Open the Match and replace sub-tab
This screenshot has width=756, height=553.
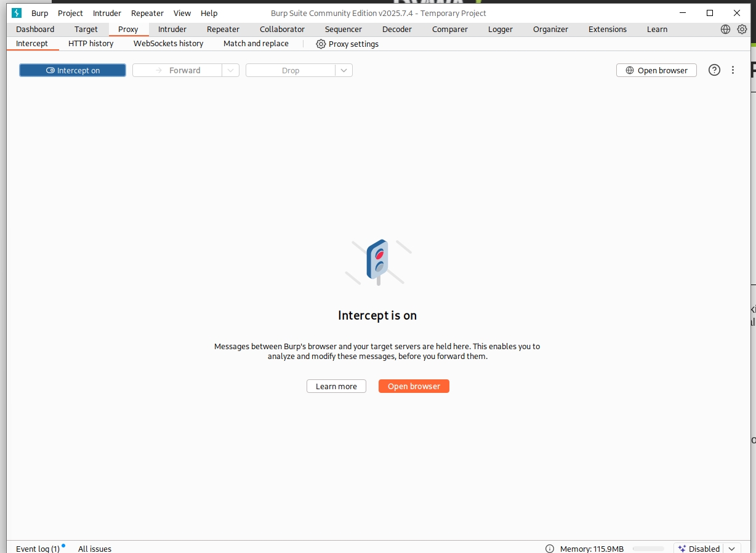tap(256, 44)
